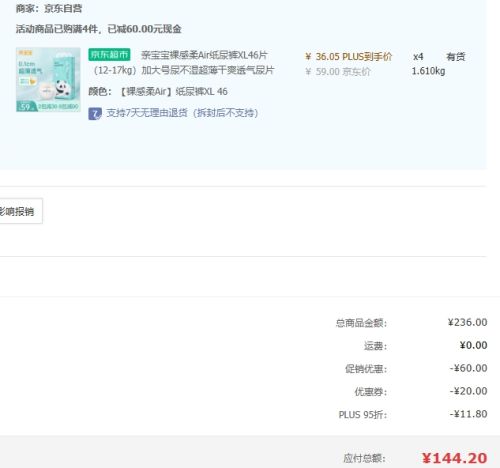This screenshot has width=500, height=468.
Task: Click the 7-day return policy icon
Action: point(95,114)
